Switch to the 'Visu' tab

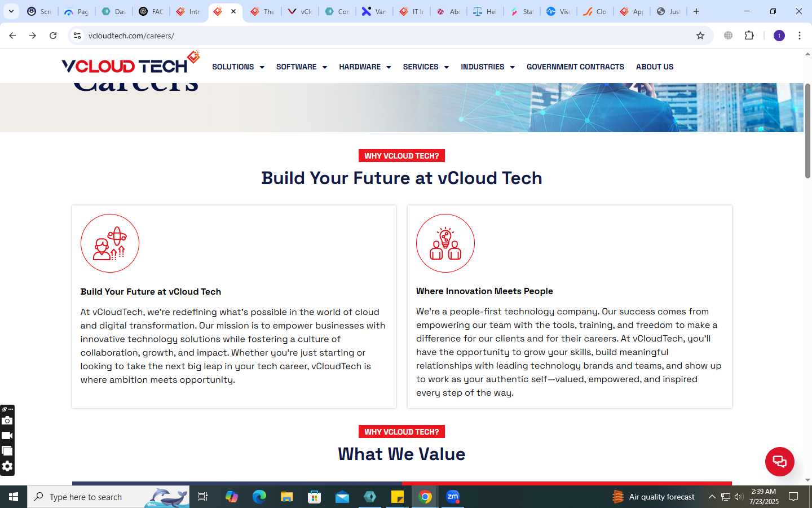(x=558, y=11)
